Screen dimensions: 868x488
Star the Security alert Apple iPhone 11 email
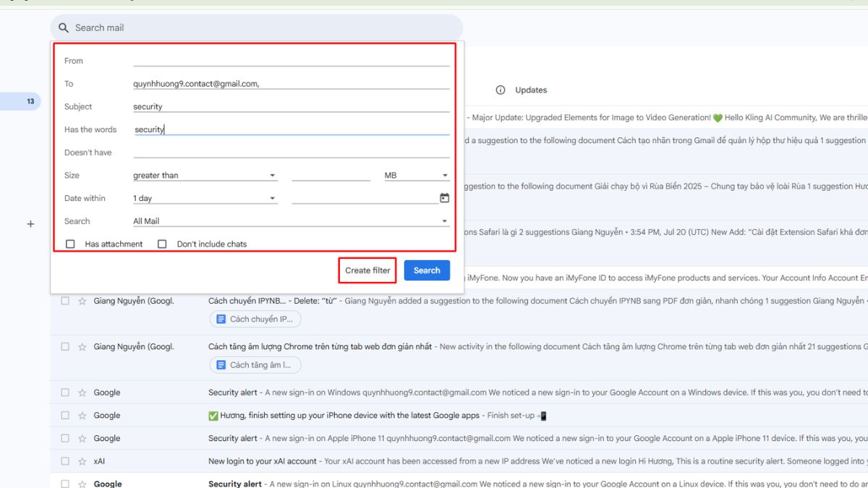coord(82,438)
